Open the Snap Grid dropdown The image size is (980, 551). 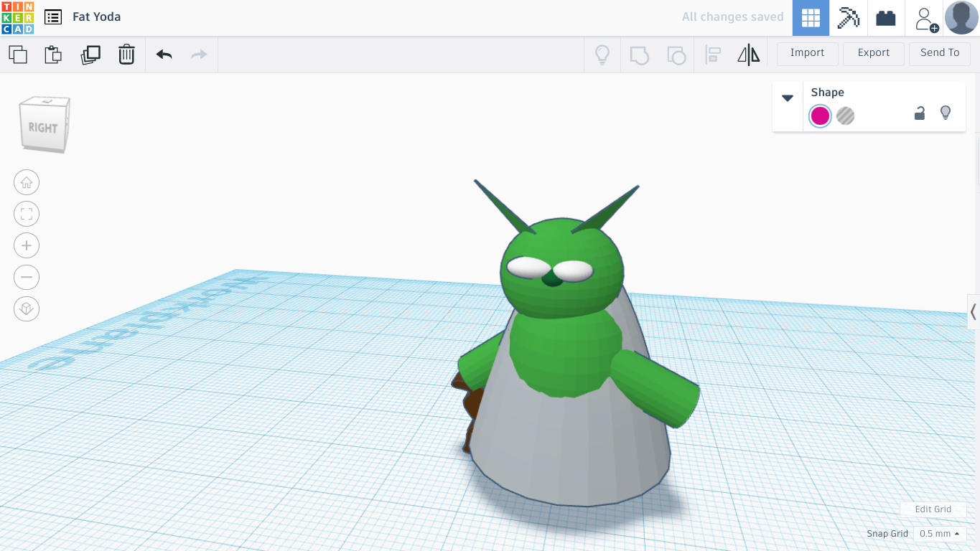coord(940,534)
